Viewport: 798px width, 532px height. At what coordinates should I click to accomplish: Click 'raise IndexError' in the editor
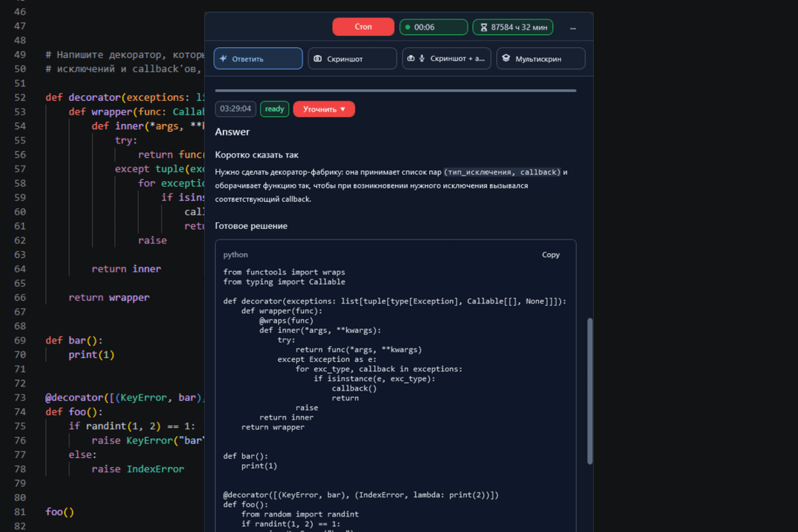point(138,469)
